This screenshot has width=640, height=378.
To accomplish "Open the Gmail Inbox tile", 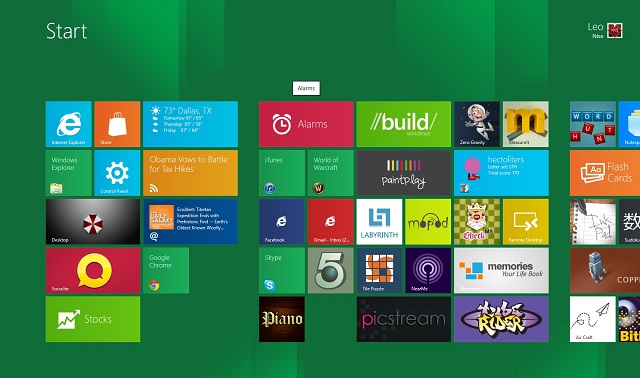I will tap(331, 222).
